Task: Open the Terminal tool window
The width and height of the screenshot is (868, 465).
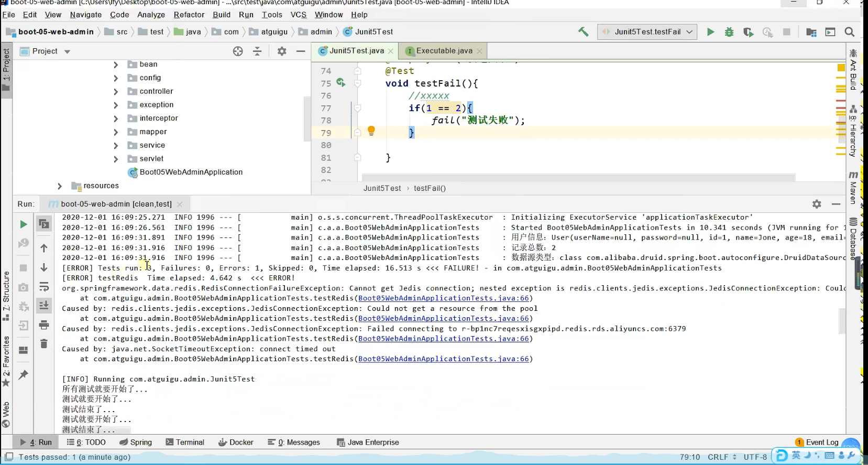Action: pyautogui.click(x=185, y=442)
